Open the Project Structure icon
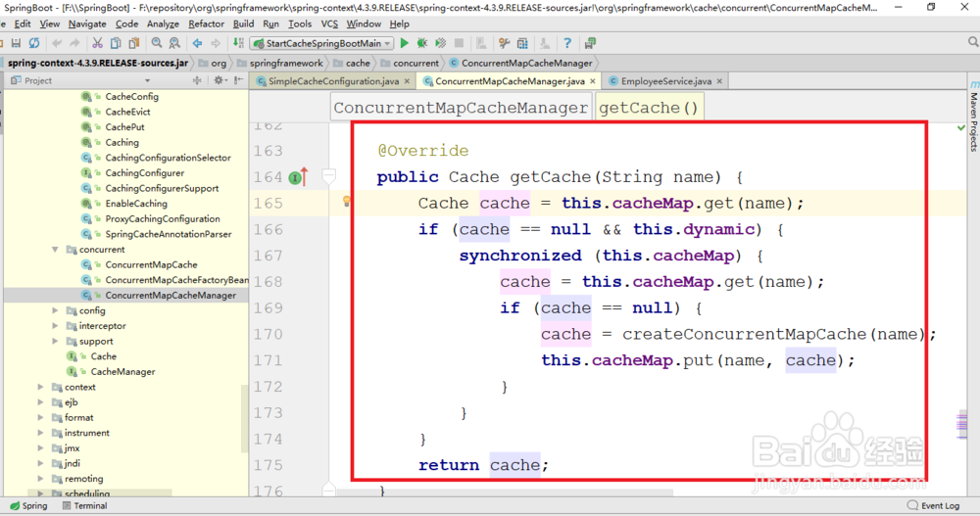Image resolution: width=980 pixels, height=516 pixels. point(522,43)
